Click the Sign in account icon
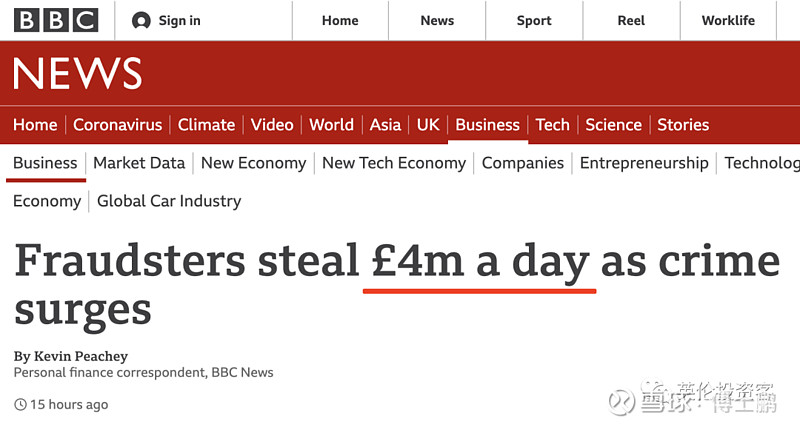The height and width of the screenshot is (427, 800). click(141, 21)
